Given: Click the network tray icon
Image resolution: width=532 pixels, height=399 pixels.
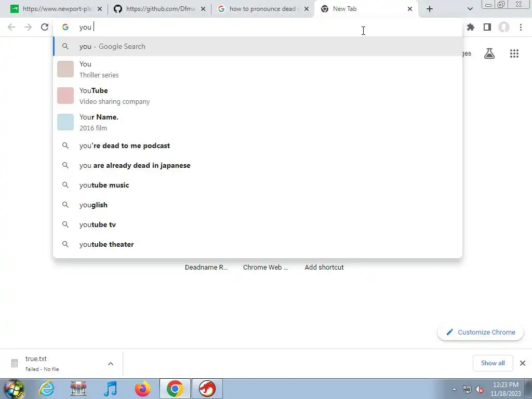Looking at the screenshot, I should tap(467, 389).
